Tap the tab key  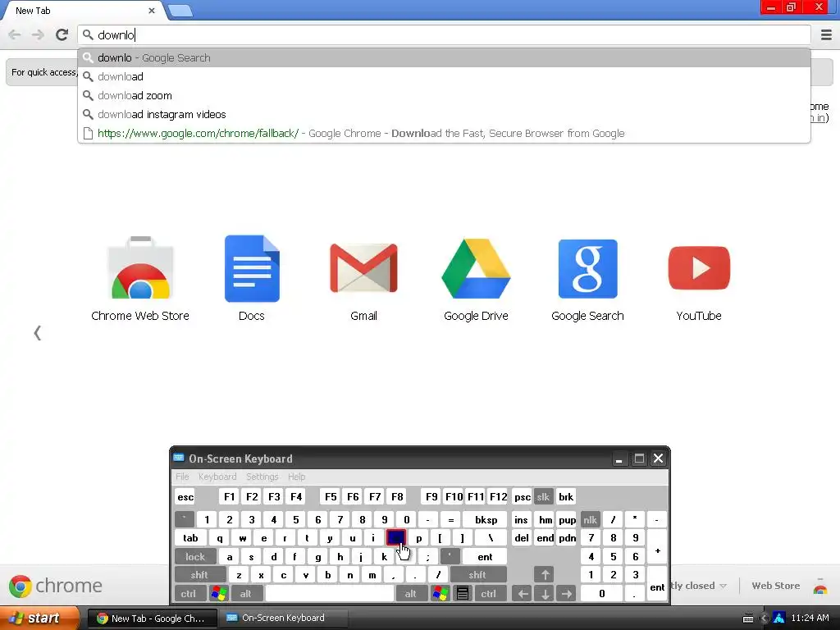[190, 538]
